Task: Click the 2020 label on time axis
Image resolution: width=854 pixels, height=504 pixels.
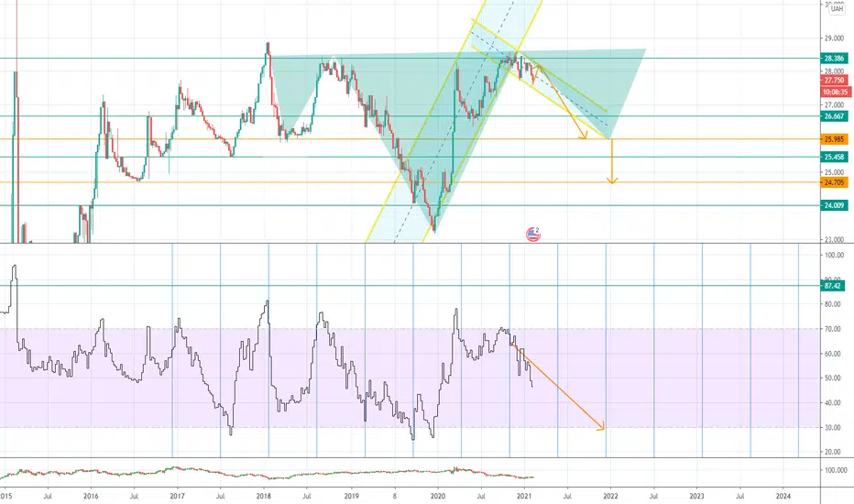Action: coord(438,497)
